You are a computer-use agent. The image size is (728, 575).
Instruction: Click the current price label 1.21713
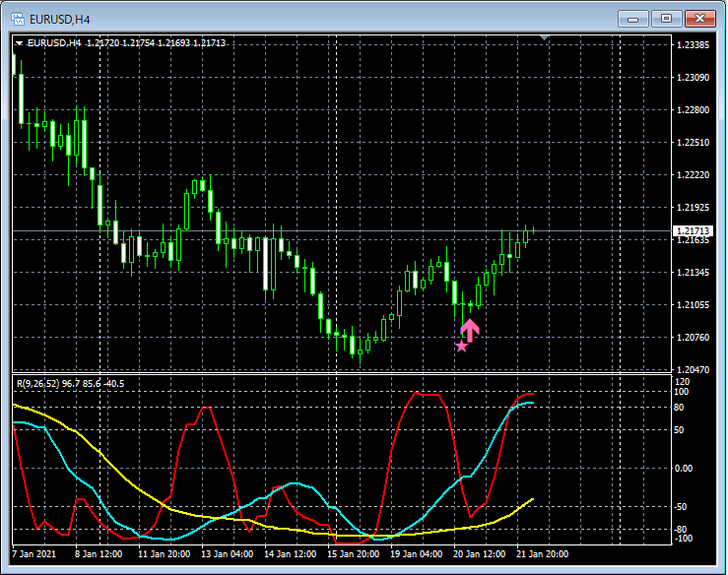point(692,230)
